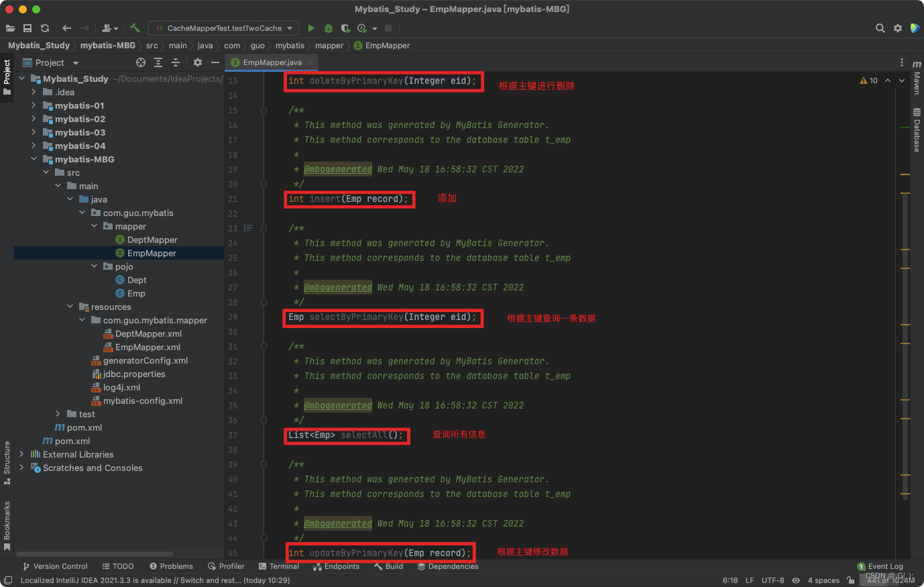
Task: Toggle the Project side tool window button
Action: 7,77
